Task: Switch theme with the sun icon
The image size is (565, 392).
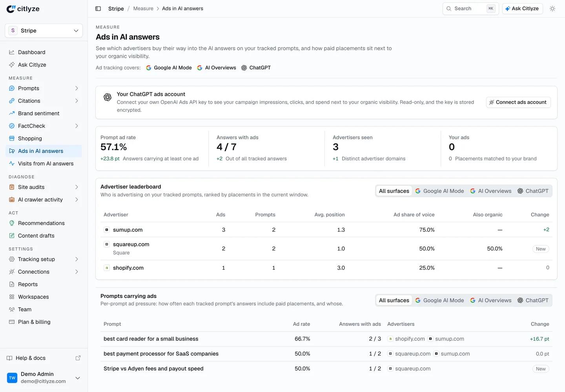Action: point(552,9)
